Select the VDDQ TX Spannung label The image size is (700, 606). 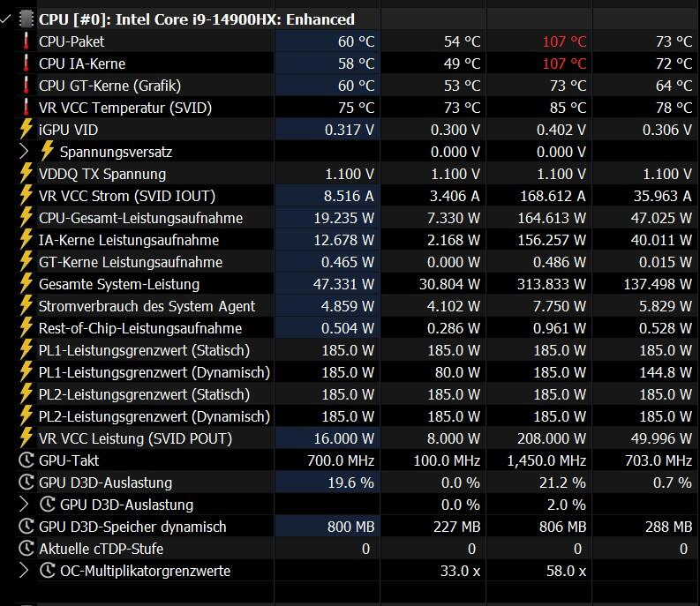click(102, 174)
